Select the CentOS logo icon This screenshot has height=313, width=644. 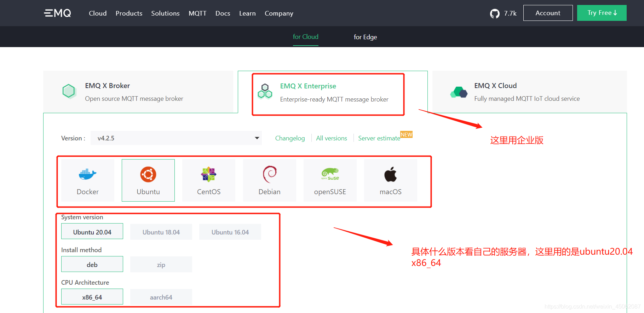click(x=209, y=174)
